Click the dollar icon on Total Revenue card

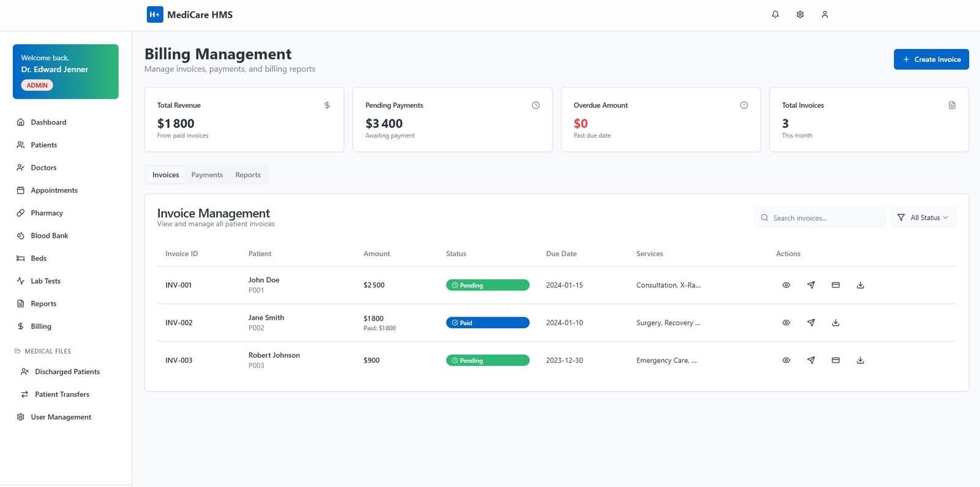(x=327, y=105)
